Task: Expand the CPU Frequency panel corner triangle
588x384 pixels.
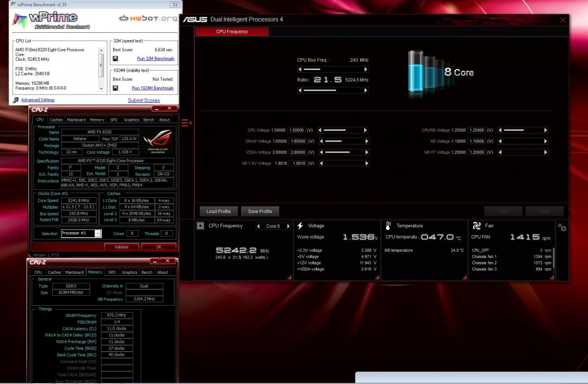Action: coord(289,277)
